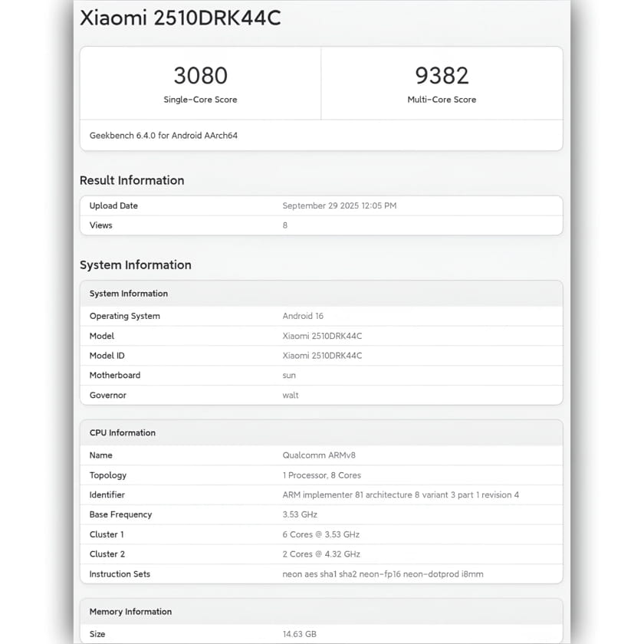Select the Multi-Core Score label
644x644 pixels.
click(442, 100)
